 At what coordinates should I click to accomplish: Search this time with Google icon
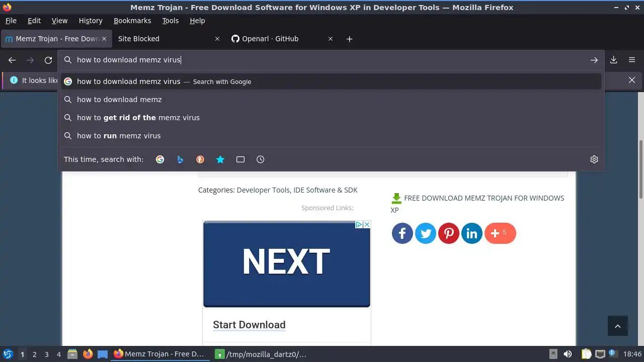(x=160, y=159)
